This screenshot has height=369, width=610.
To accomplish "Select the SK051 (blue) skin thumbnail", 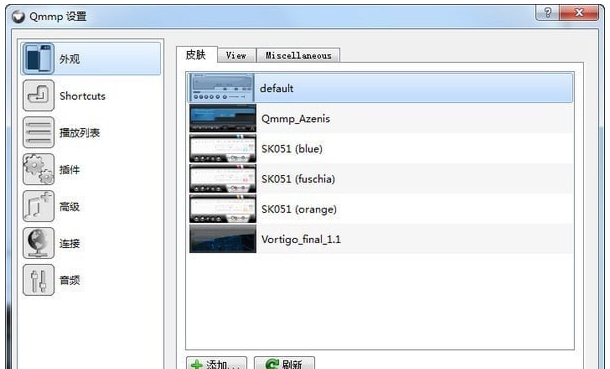I will click(x=223, y=149).
